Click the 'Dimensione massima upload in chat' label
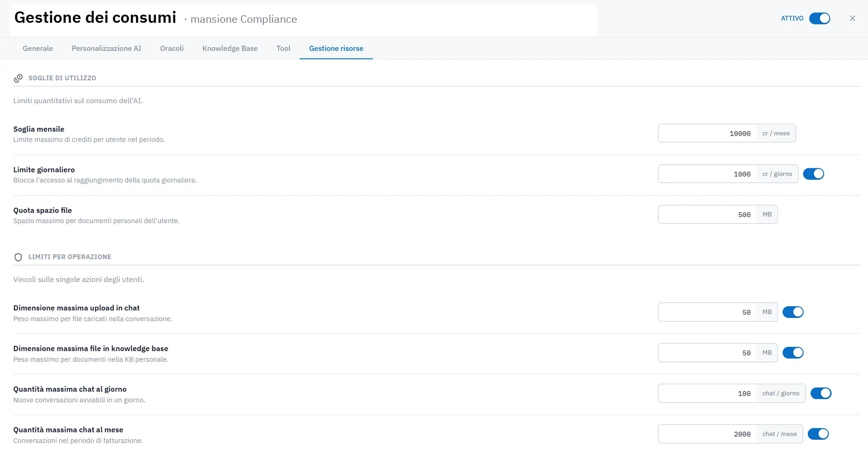Viewport: 868px width, 457px height. click(x=76, y=308)
